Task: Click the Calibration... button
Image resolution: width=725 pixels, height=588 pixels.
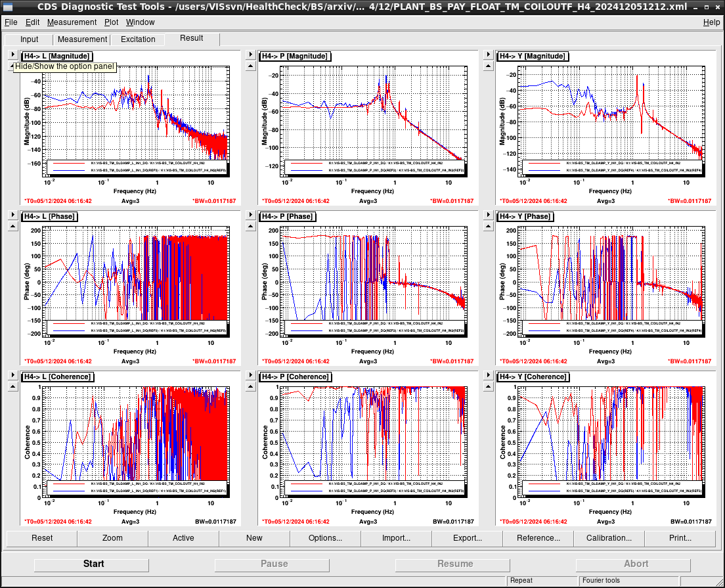Action: (609, 538)
